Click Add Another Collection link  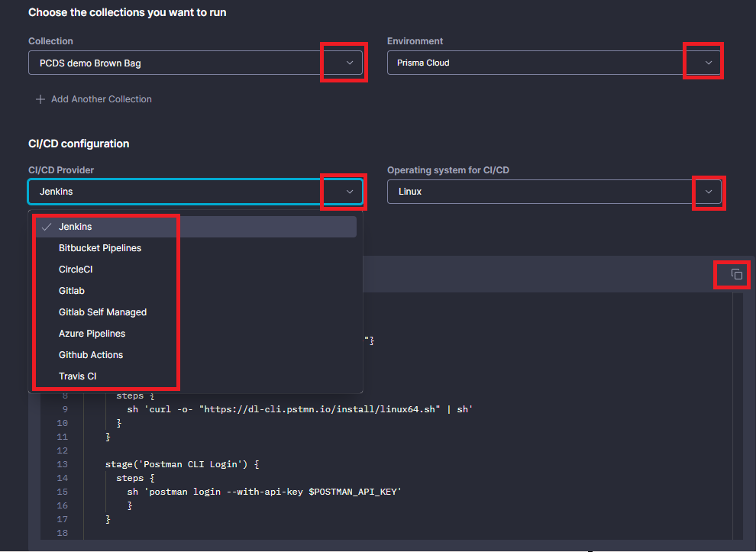coord(101,99)
